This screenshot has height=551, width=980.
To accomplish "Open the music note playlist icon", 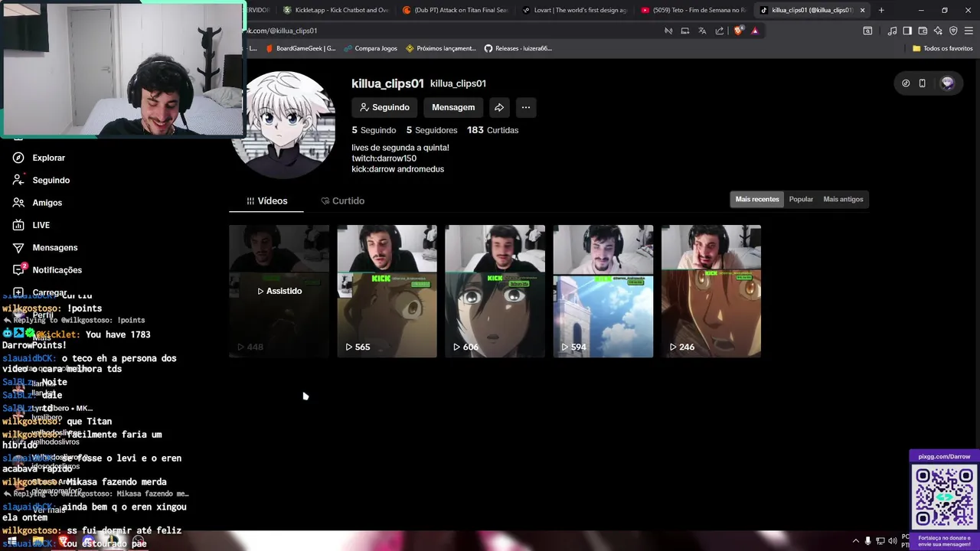I will (892, 31).
